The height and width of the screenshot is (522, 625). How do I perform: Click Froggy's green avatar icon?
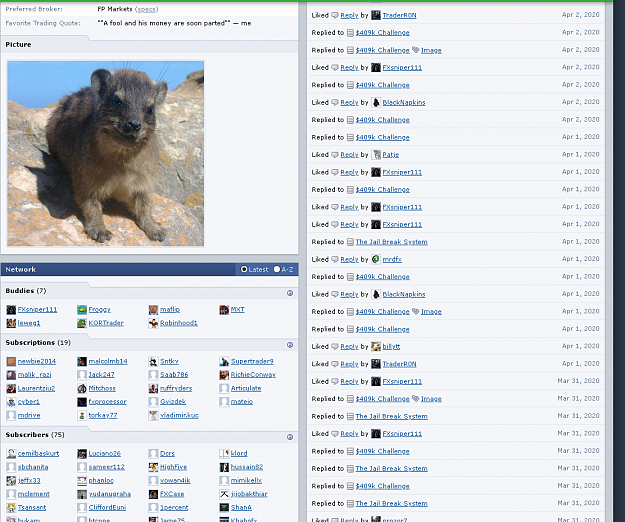(82, 310)
